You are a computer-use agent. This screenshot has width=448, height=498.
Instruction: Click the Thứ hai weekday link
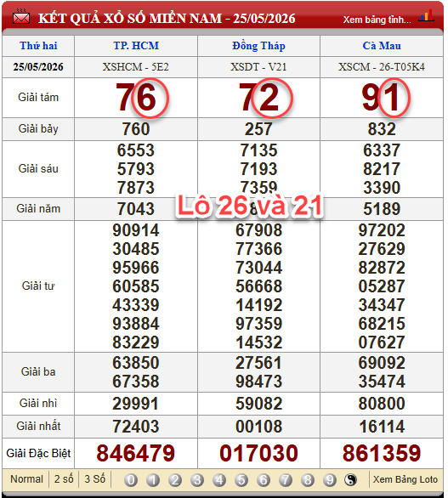click(x=38, y=46)
